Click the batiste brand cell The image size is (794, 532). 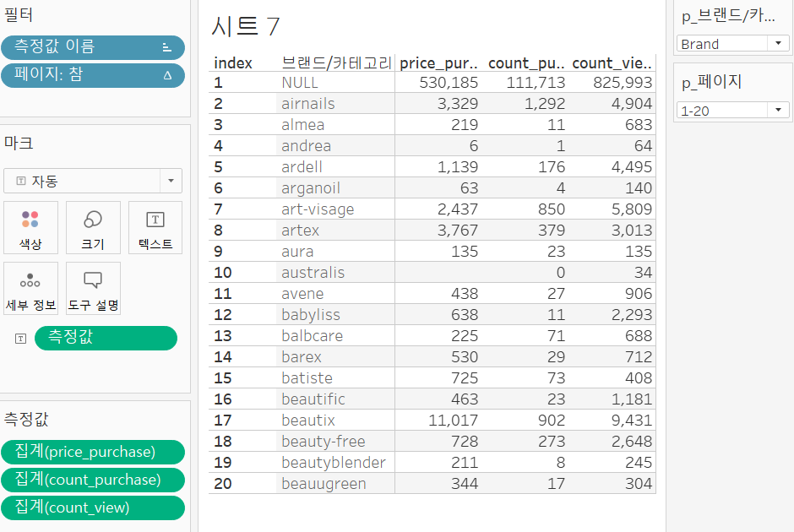tap(307, 378)
